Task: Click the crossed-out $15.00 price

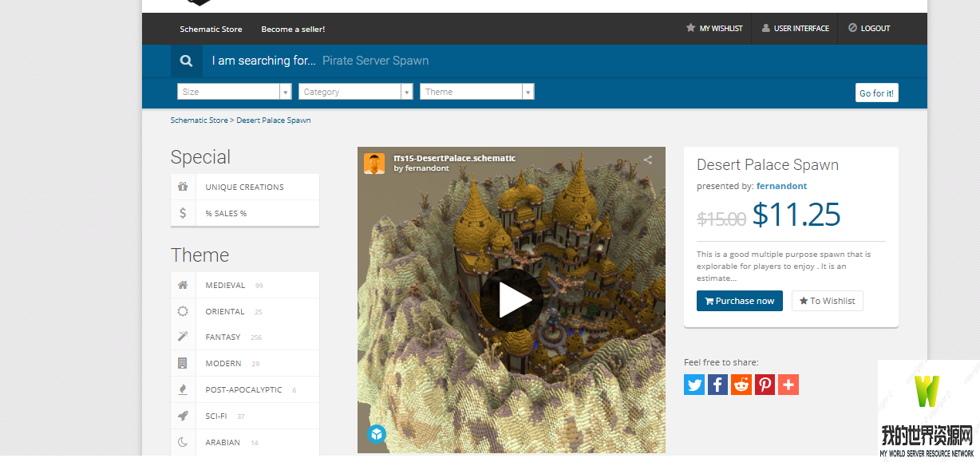Action: pyautogui.click(x=721, y=219)
